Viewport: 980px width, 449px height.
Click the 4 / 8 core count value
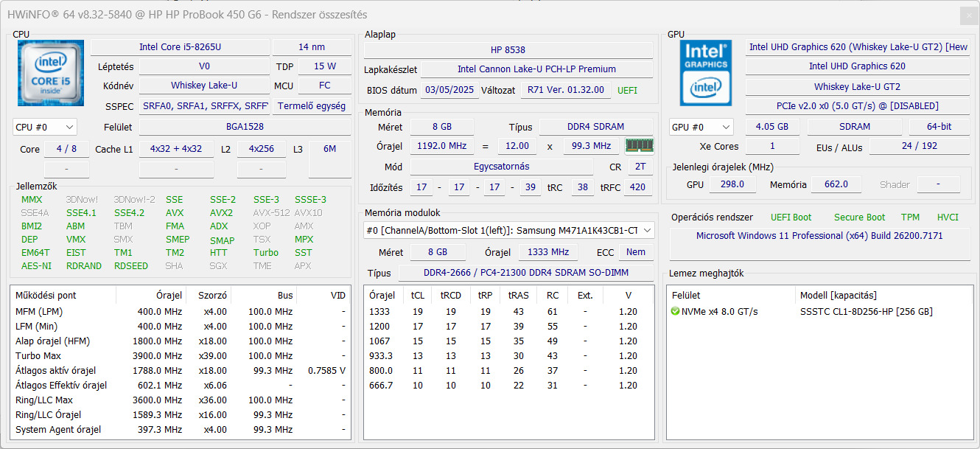[66, 149]
